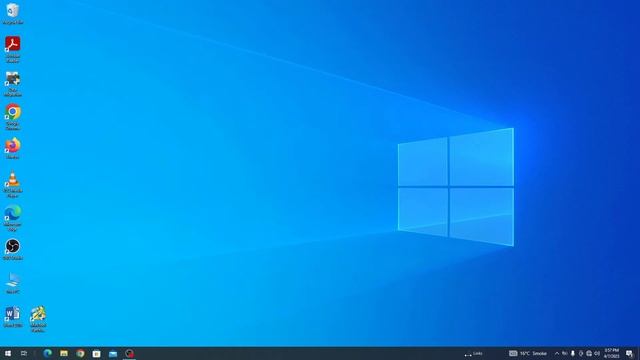
Task: Select the Adobe Acrobat Reader desktop shortcut
Action: (x=13, y=49)
